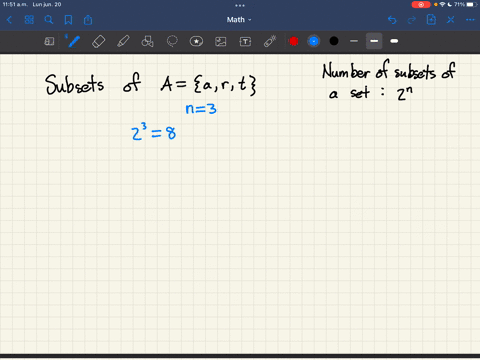Select the Lasso tool
Screen dimensions: 480x360
(x=172, y=41)
